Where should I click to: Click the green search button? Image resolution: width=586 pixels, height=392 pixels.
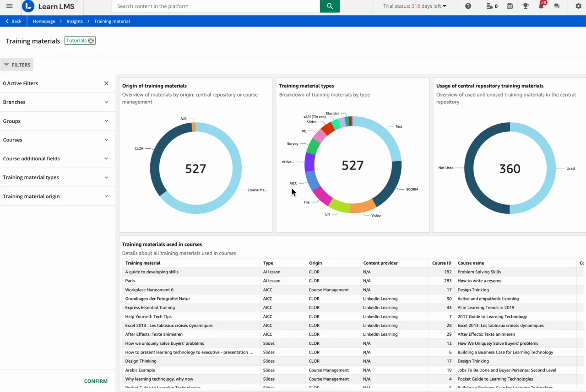pyautogui.click(x=330, y=6)
